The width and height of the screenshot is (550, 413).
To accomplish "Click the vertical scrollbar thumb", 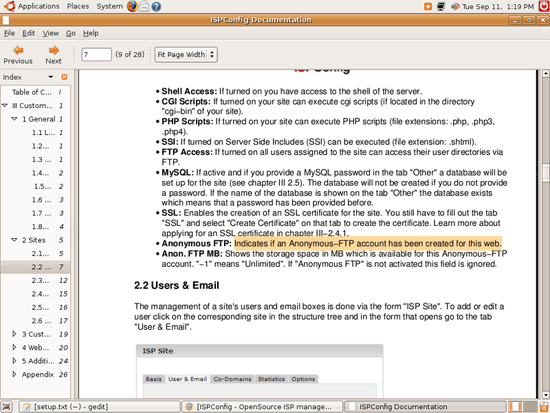I will (x=546, y=173).
